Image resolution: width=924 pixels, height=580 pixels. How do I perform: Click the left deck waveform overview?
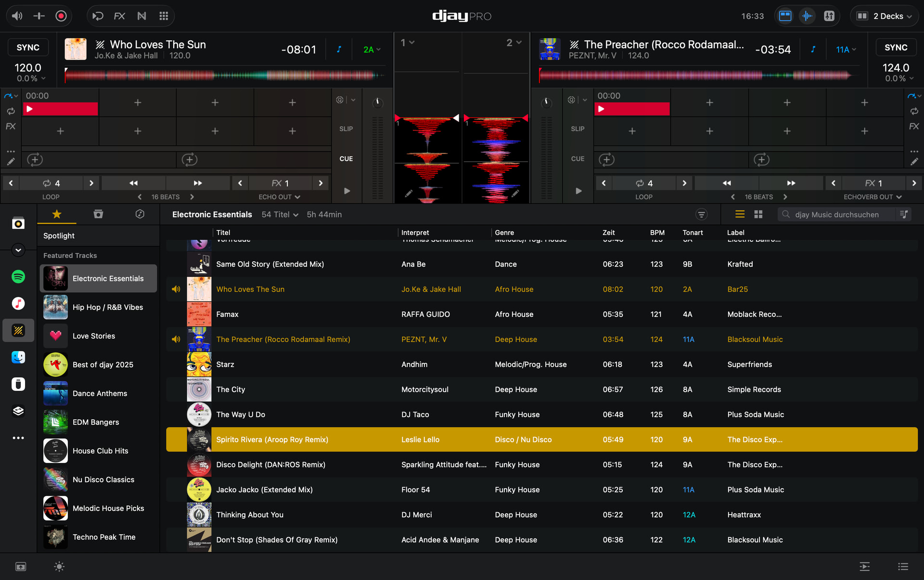click(x=221, y=75)
